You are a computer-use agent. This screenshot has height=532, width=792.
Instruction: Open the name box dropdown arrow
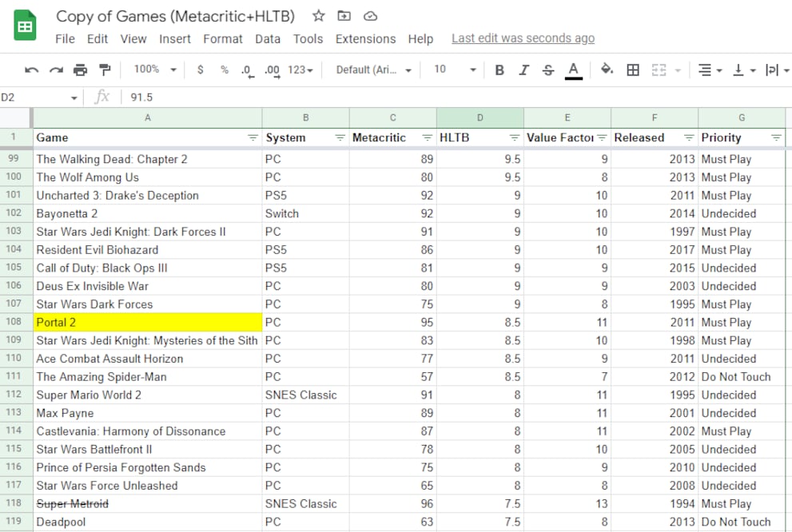pyautogui.click(x=74, y=98)
